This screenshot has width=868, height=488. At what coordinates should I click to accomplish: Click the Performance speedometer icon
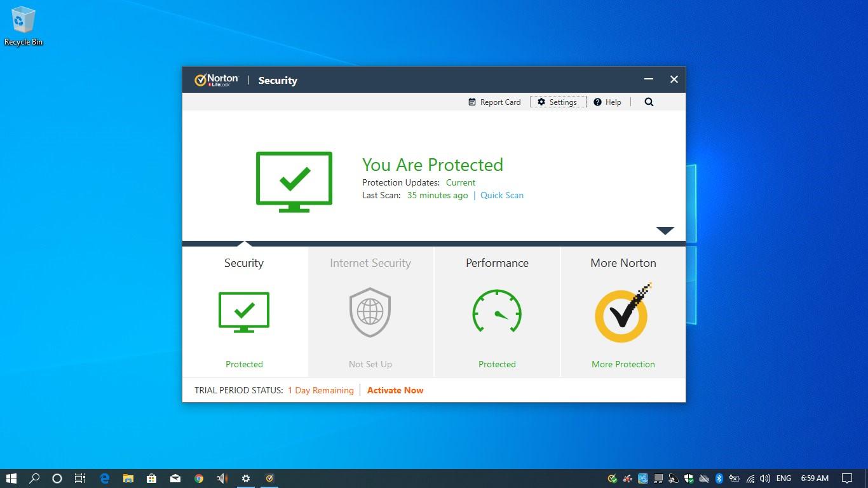[x=497, y=311]
